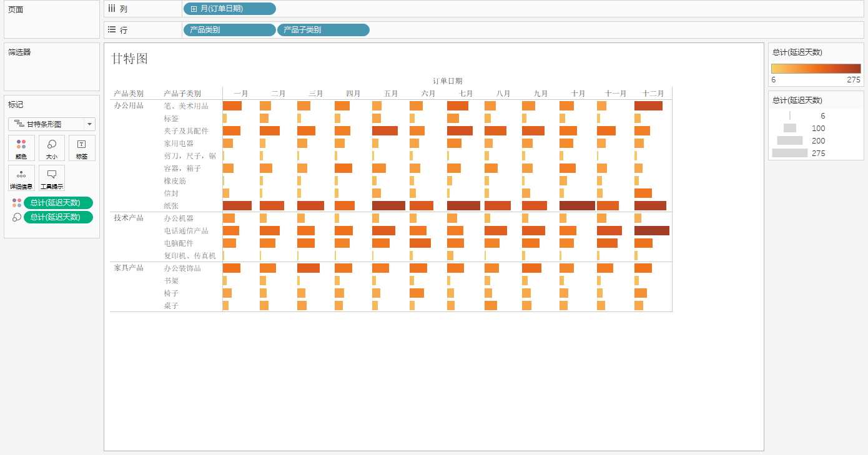
Task: Select the 电脑配件 row label
Action: coord(179,243)
